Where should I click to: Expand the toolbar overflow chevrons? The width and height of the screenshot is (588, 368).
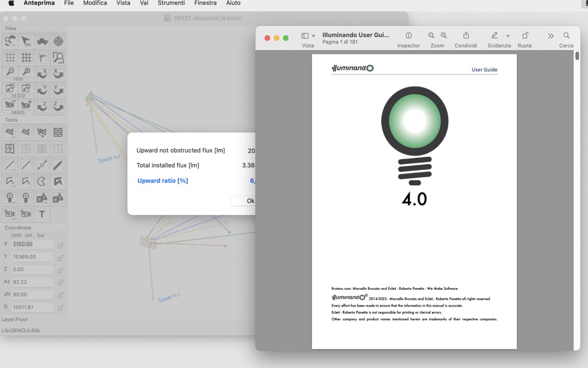point(550,36)
